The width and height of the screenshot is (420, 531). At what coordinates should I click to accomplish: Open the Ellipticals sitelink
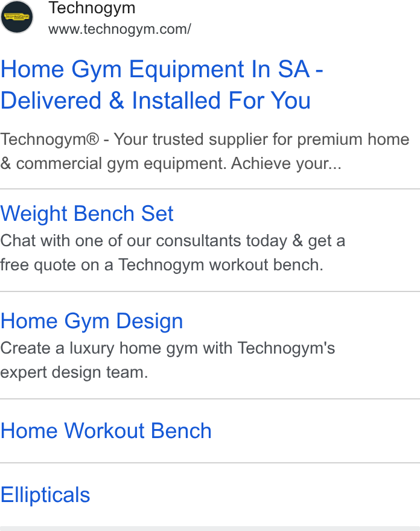(x=45, y=495)
